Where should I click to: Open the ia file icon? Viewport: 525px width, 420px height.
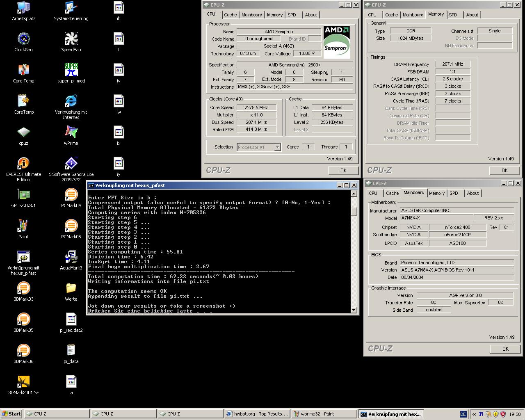coord(71,385)
